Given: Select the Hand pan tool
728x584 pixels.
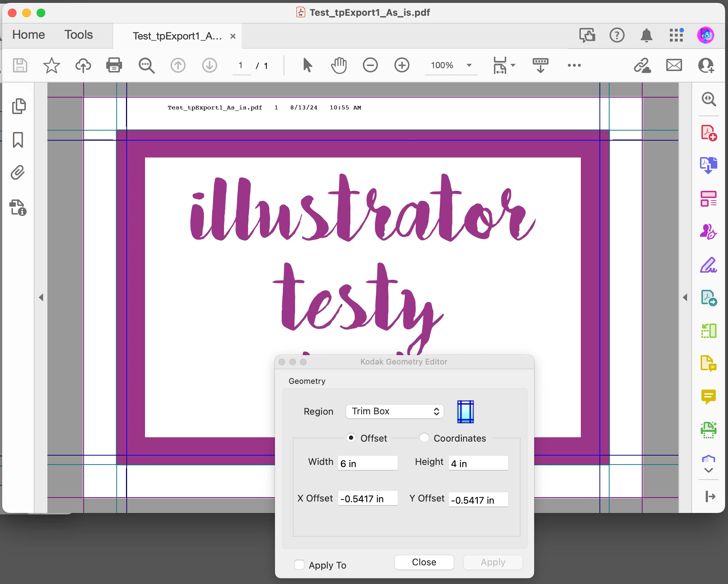Looking at the screenshot, I should (339, 65).
